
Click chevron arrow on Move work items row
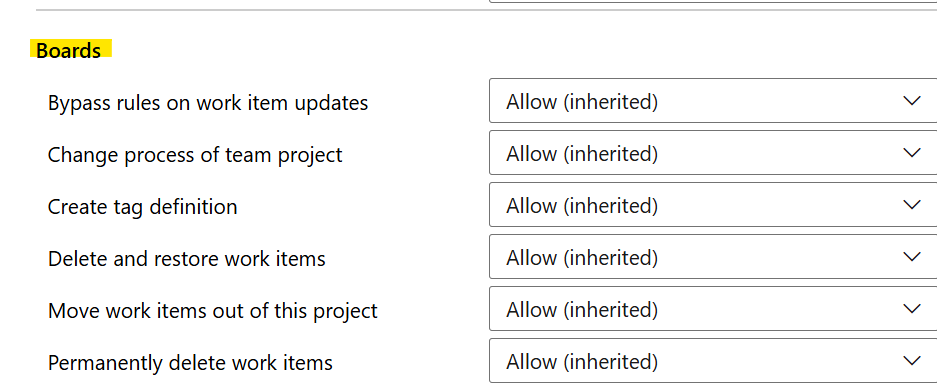[x=911, y=309]
